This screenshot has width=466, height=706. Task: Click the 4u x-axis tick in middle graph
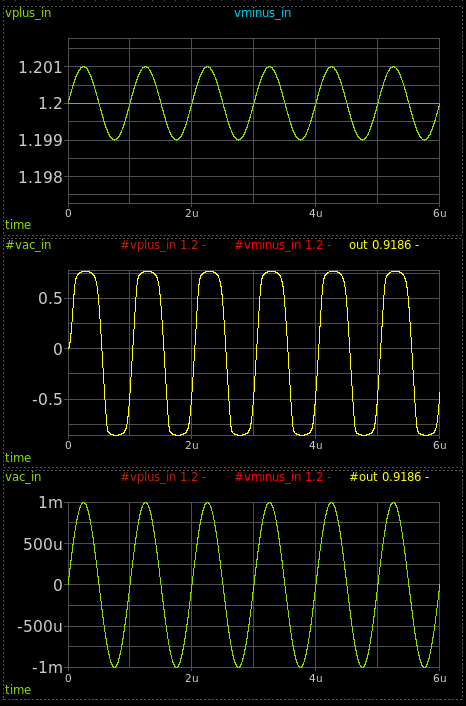click(x=315, y=445)
